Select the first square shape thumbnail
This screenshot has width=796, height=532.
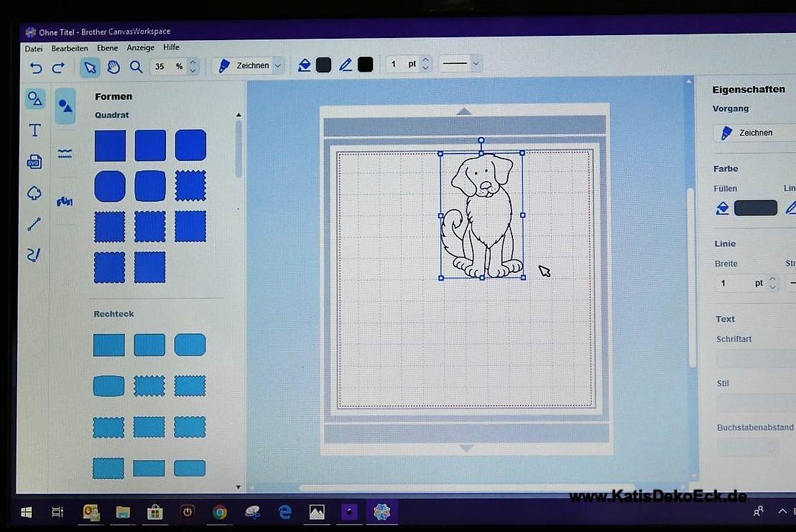(x=110, y=146)
